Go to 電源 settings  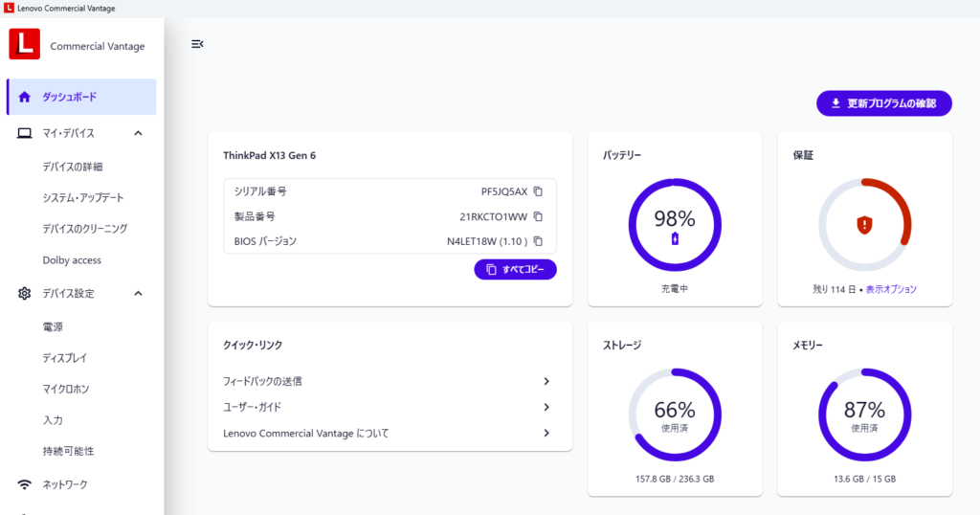click(x=53, y=326)
